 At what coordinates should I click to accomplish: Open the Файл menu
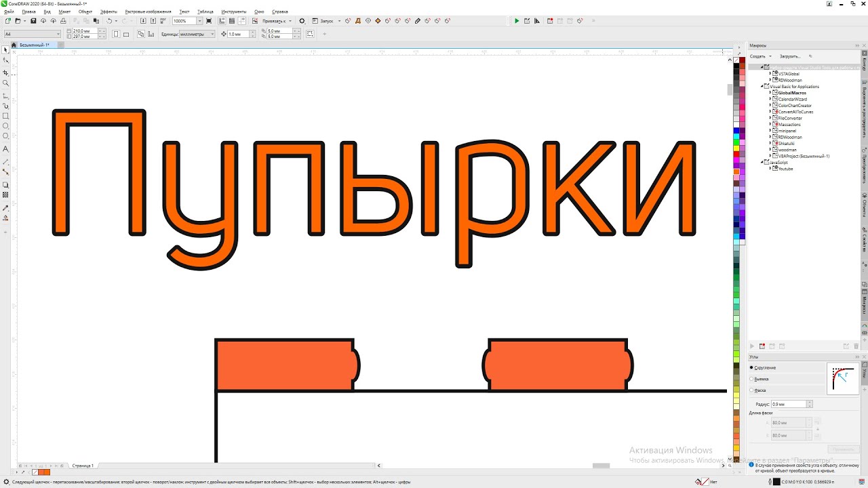[x=9, y=12]
